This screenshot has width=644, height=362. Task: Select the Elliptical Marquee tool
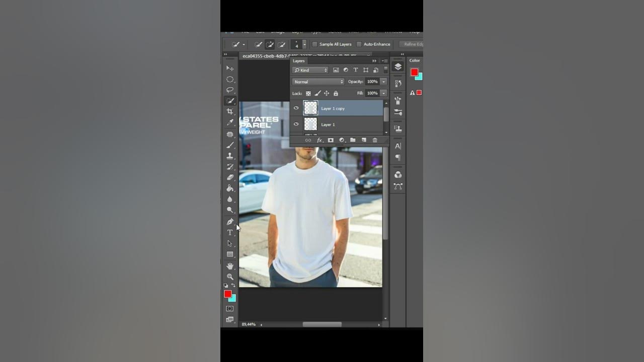pos(230,79)
